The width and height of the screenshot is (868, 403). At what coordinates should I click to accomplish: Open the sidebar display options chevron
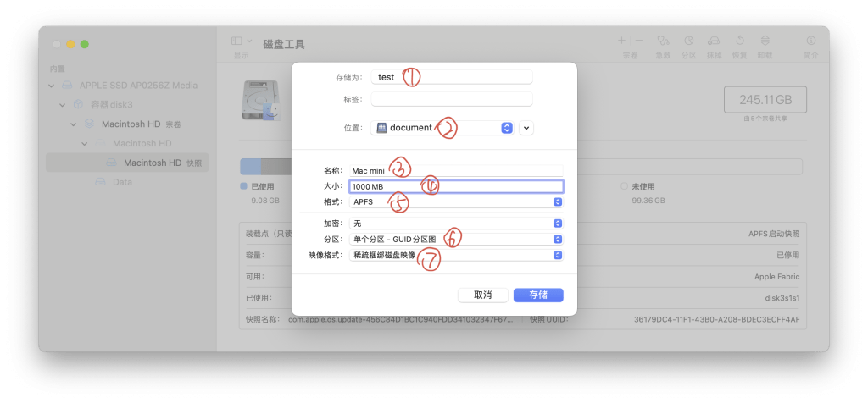[250, 41]
